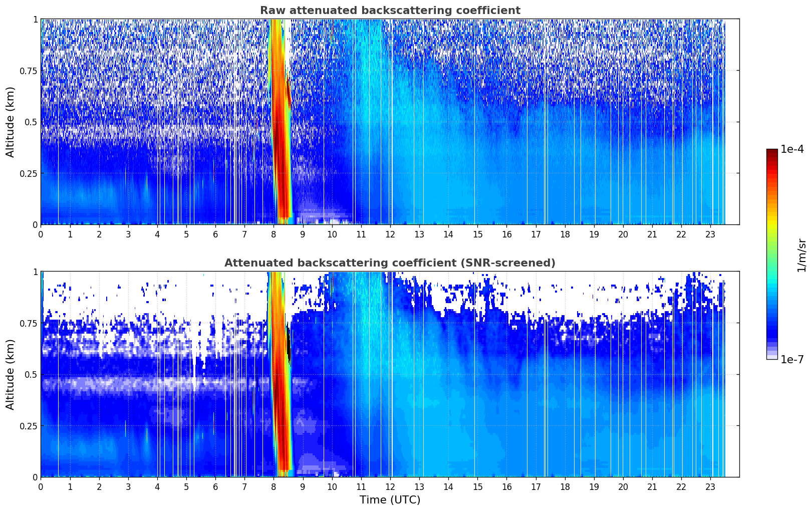812x511 pixels.
Task: Click the 'Time (UTC)' axis label
Action: (390, 500)
